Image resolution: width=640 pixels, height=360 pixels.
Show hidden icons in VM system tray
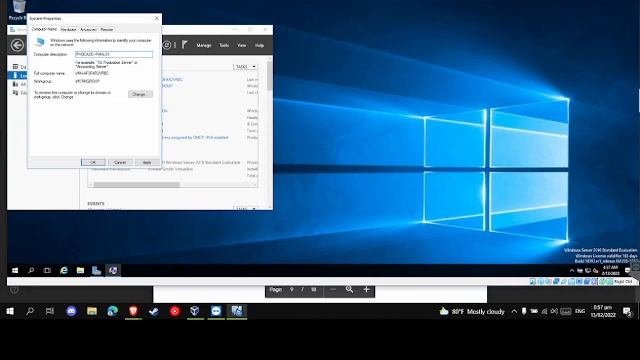tap(572, 271)
